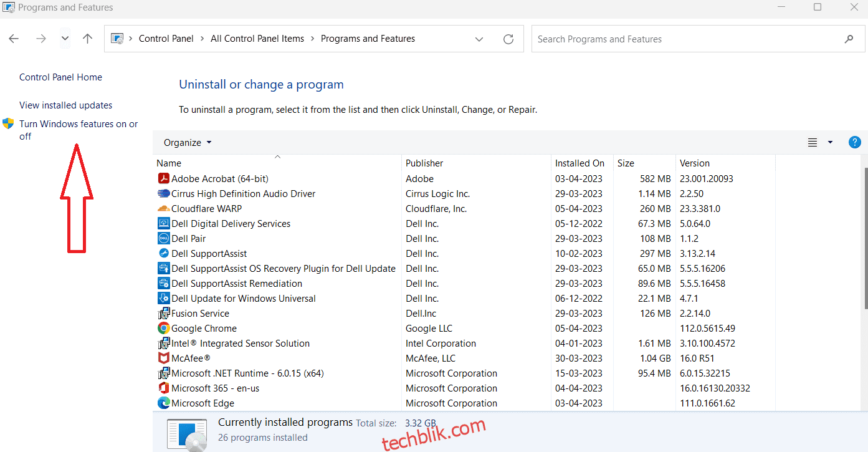Viewport: 868px width, 452px height.
Task: Click version 112.0.5615.49 cell
Action: pyautogui.click(x=707, y=329)
